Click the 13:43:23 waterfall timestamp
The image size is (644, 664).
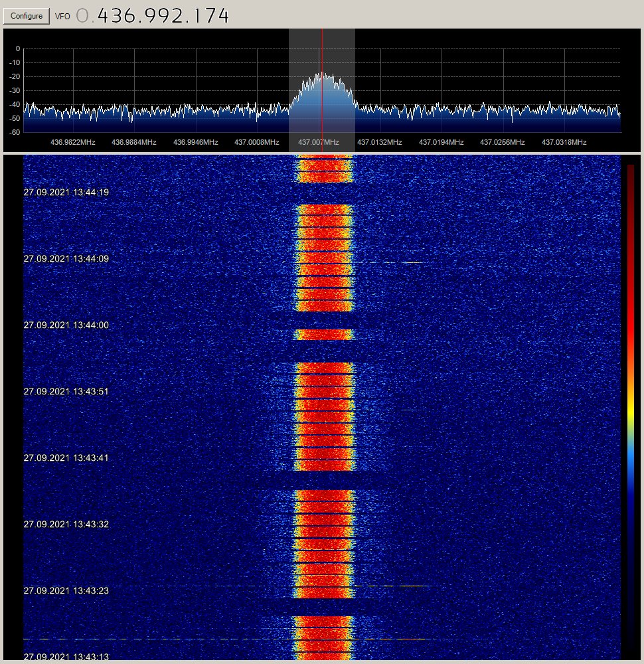[x=66, y=591]
